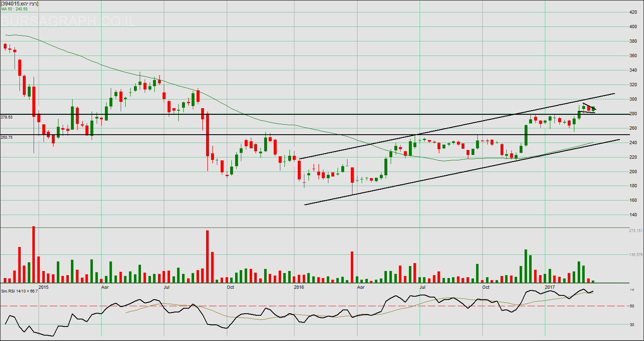The width and height of the screenshot is (644, 341).
Task: Click the Oct label in the 2015 section
Action: 231,287
